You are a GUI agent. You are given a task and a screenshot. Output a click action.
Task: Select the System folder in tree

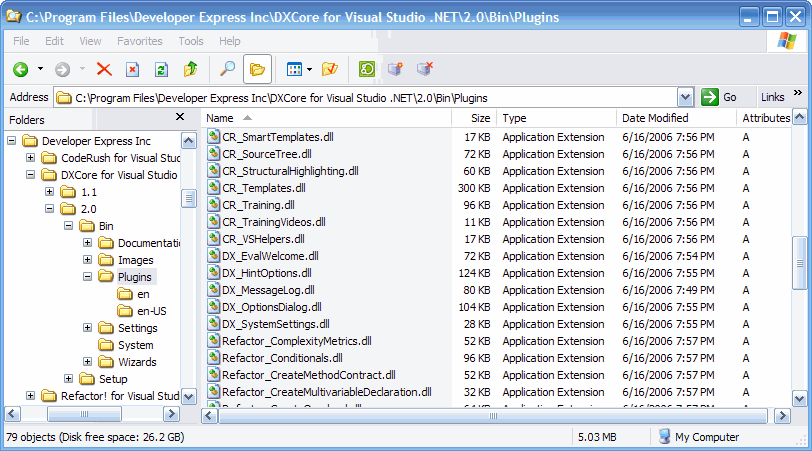click(x=136, y=345)
